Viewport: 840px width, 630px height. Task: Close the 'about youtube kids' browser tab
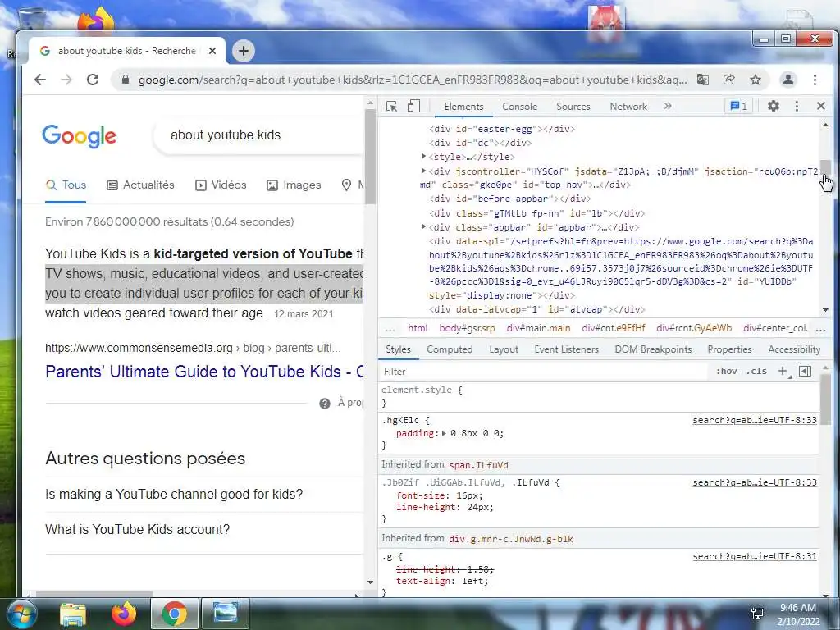(x=212, y=51)
